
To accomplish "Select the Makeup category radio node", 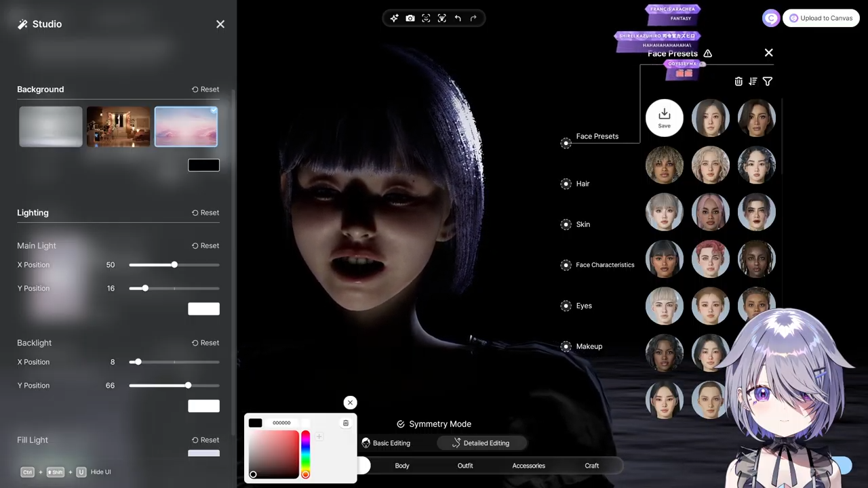I will 566,346.
